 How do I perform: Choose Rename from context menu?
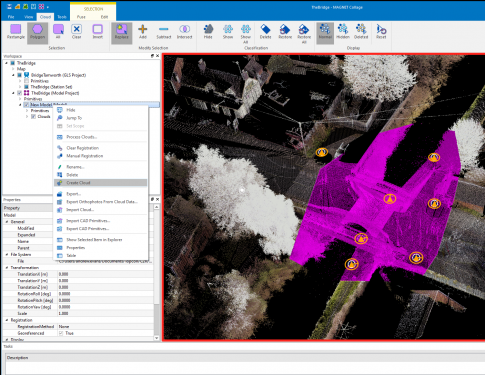point(100,167)
